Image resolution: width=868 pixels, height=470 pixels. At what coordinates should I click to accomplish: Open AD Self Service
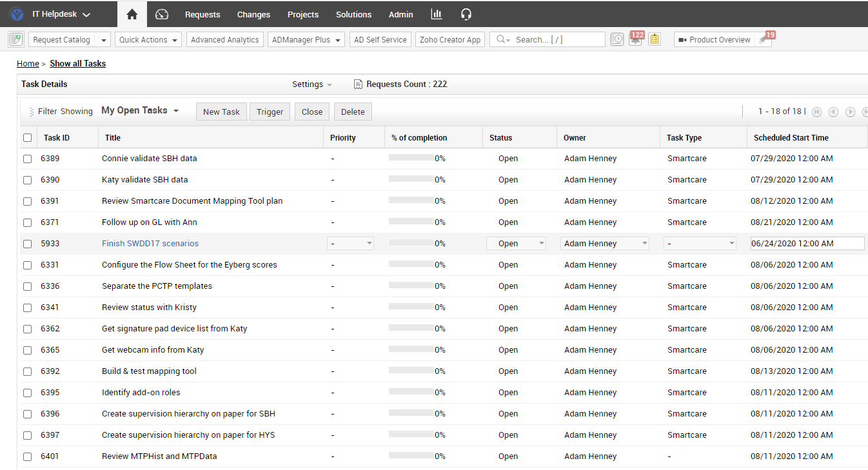pyautogui.click(x=380, y=39)
